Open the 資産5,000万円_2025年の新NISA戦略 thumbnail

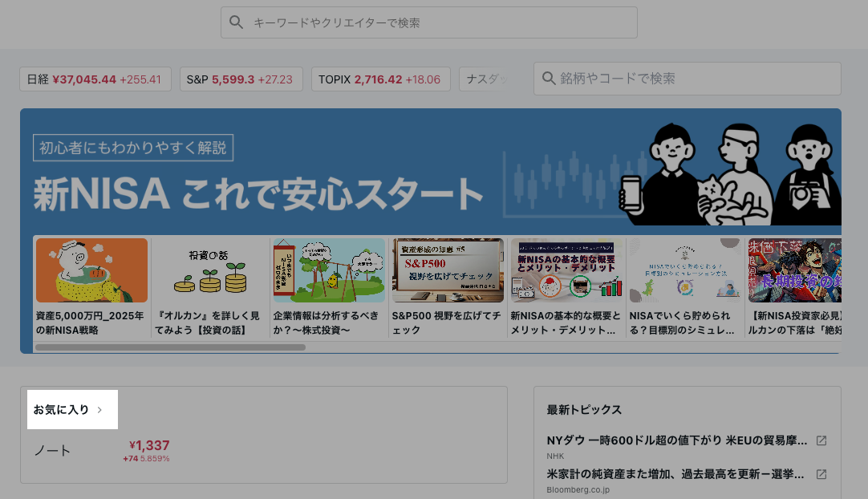[x=92, y=270]
